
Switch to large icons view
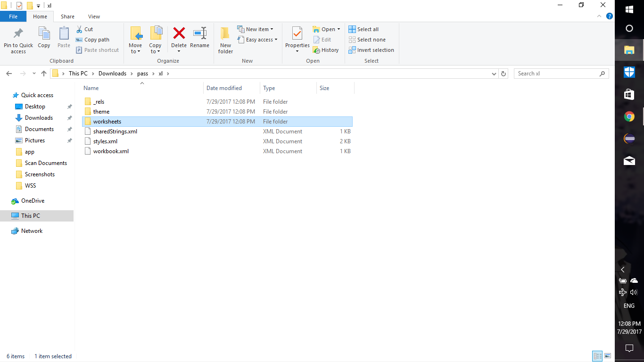pyautogui.click(x=608, y=356)
